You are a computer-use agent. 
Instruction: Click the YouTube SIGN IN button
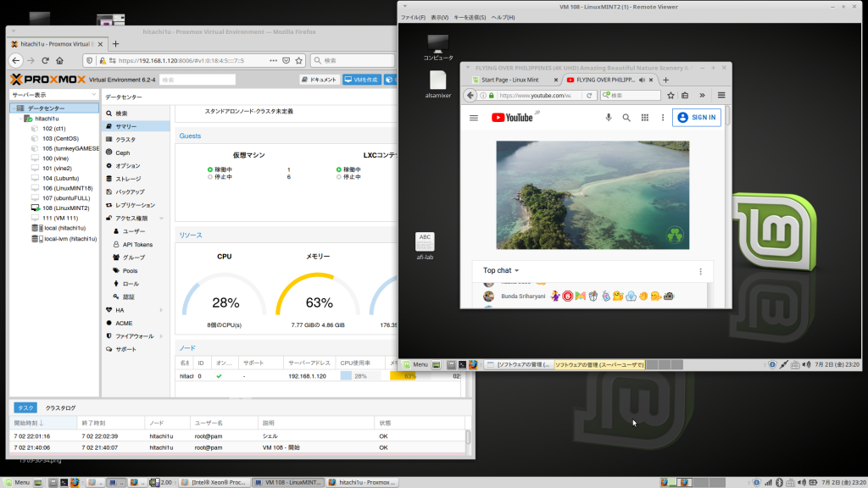pyautogui.click(x=696, y=118)
